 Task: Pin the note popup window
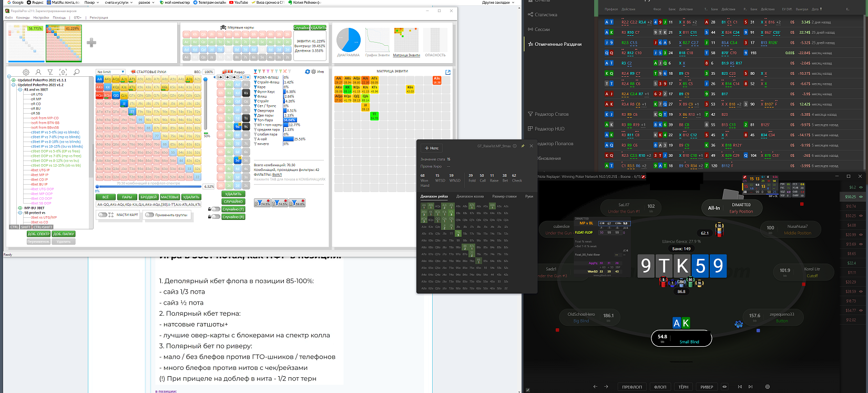click(x=523, y=146)
